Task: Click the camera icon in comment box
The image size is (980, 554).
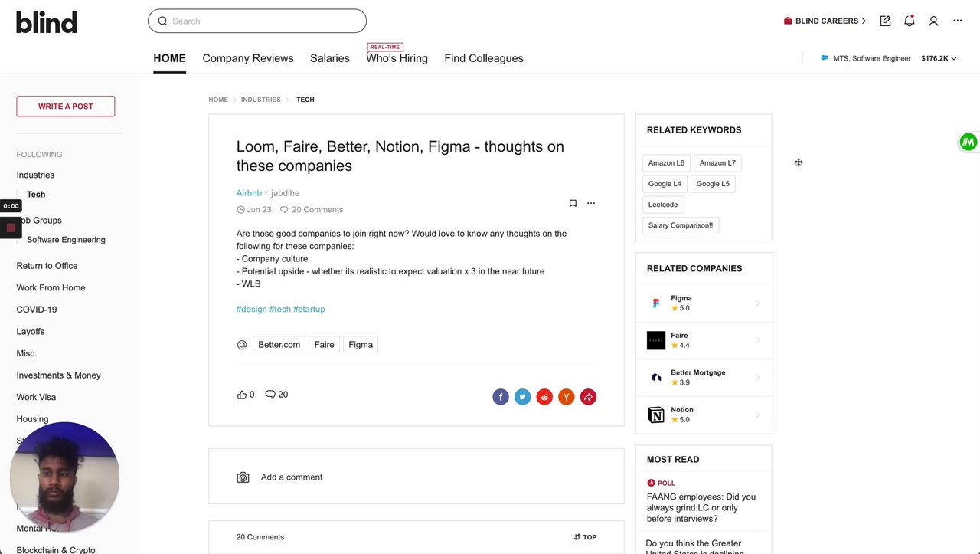Action: pyautogui.click(x=243, y=477)
